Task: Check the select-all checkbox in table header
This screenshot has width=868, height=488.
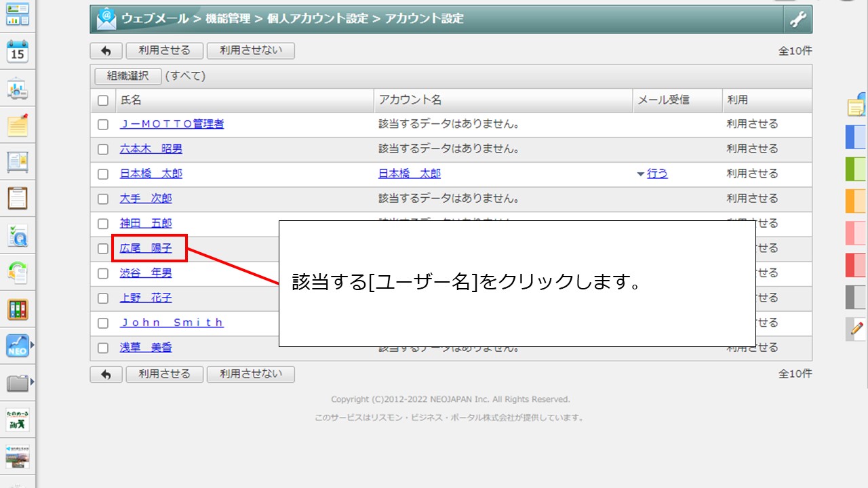Action: click(x=103, y=100)
